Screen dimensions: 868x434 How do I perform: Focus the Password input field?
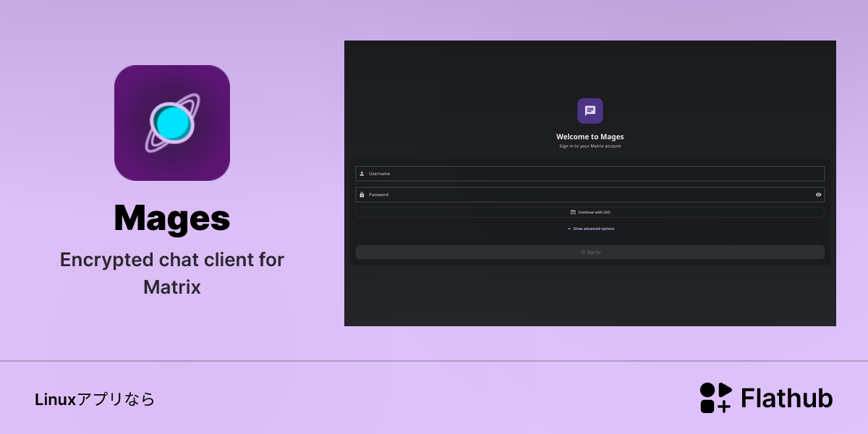pyautogui.click(x=590, y=195)
